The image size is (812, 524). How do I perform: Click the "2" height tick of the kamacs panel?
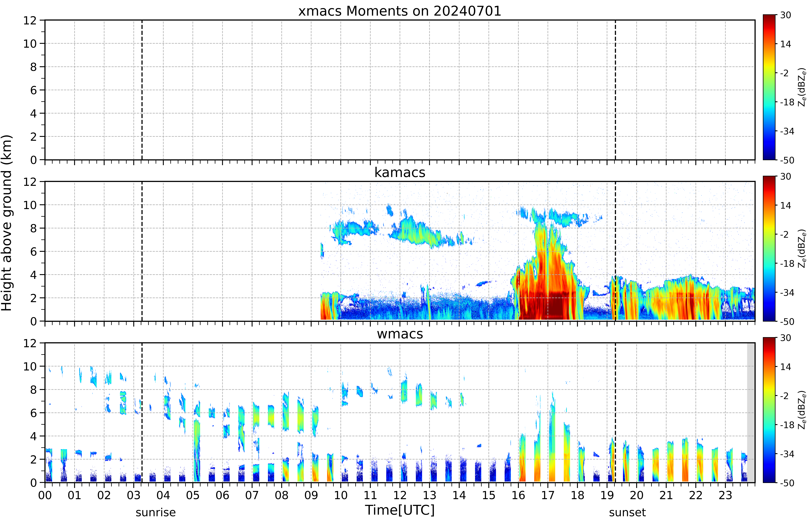pyautogui.click(x=33, y=298)
